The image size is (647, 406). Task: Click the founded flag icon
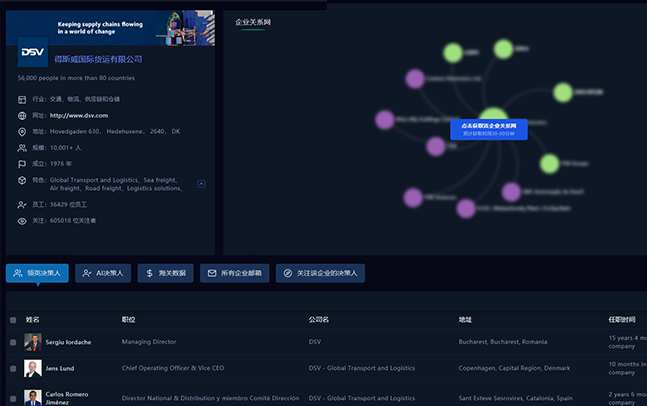tap(22, 164)
